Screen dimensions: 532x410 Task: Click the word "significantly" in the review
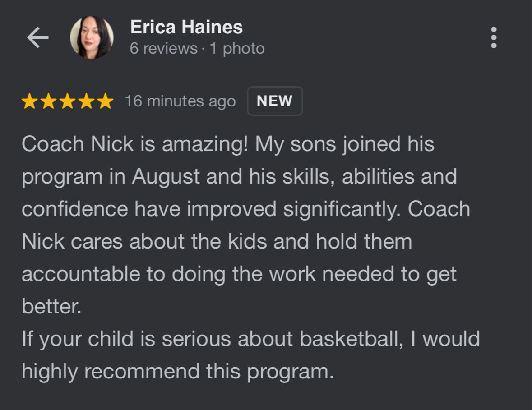(x=338, y=209)
